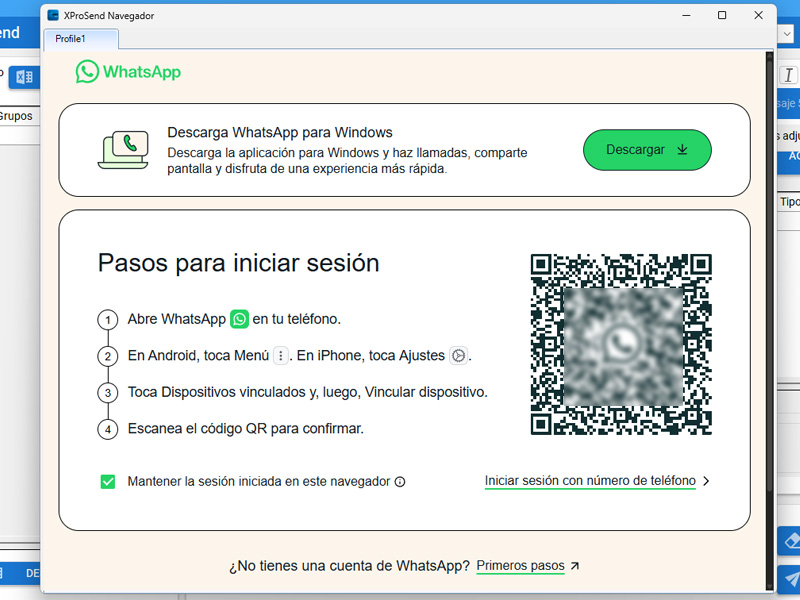Click the QR code image
The height and width of the screenshot is (600, 800).
pyautogui.click(x=621, y=345)
